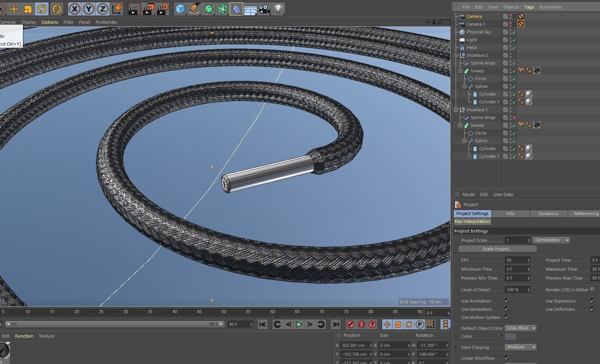Toggle Autokeying in the timeline

(x=361, y=324)
